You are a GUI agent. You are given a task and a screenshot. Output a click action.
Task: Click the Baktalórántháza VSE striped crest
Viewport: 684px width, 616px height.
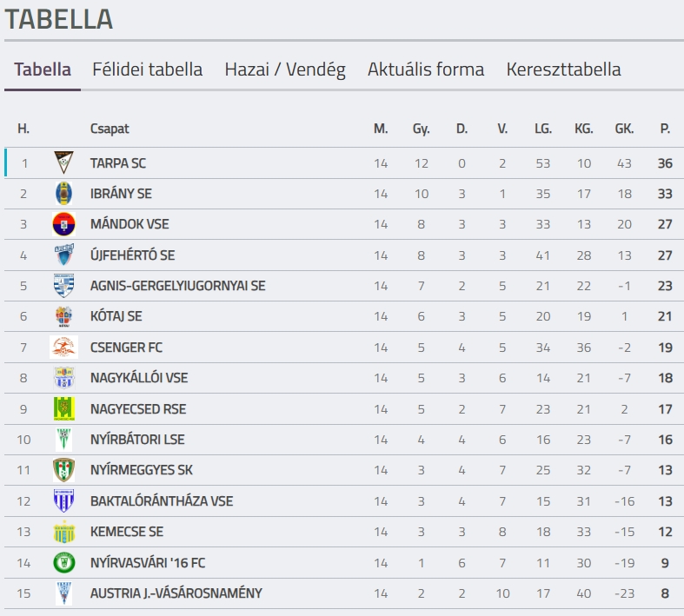point(63,501)
